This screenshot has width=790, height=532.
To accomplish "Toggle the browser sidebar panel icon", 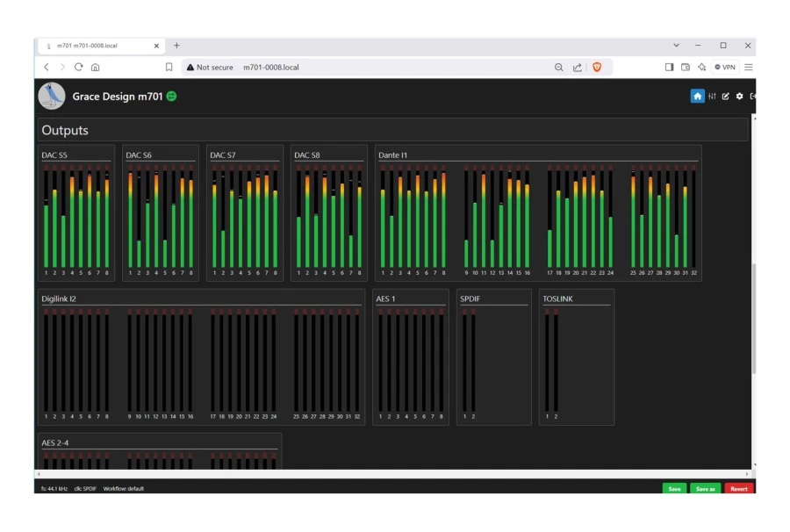I will point(669,67).
